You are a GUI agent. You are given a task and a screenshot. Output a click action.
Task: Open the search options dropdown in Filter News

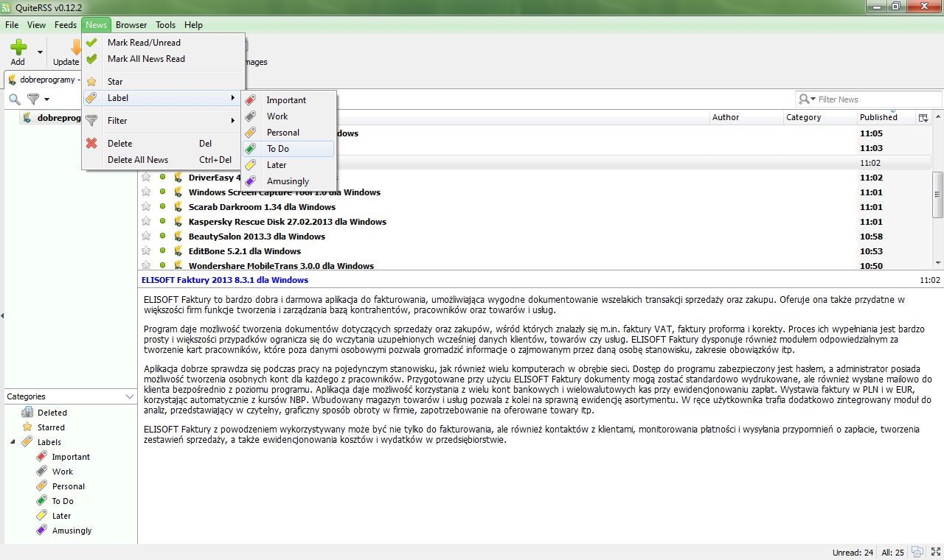coord(807,99)
